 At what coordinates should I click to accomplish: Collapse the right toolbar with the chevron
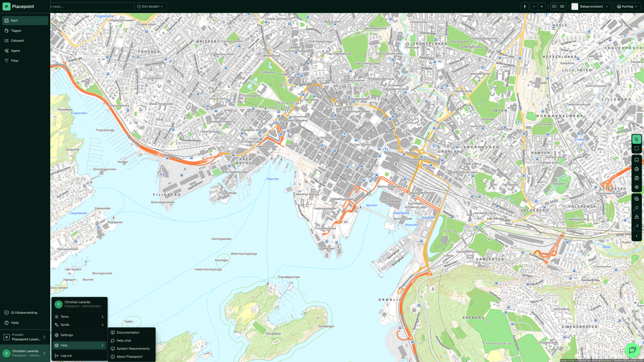pos(637,236)
